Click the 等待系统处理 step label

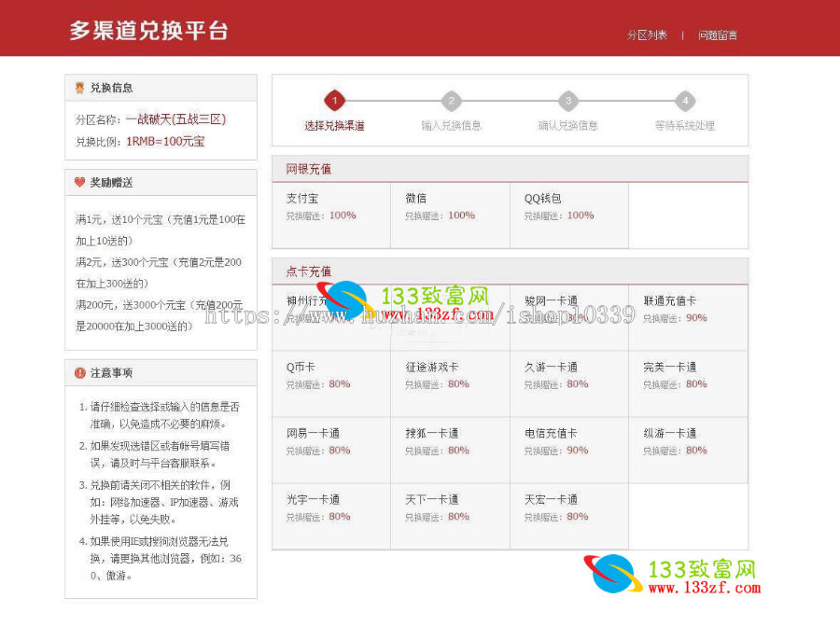[x=685, y=126]
